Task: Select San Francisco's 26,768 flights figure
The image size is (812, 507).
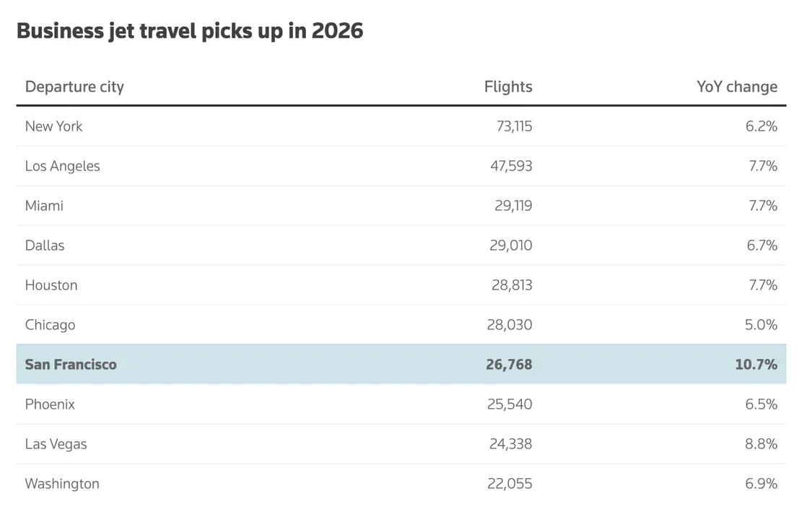Action: 509,365
